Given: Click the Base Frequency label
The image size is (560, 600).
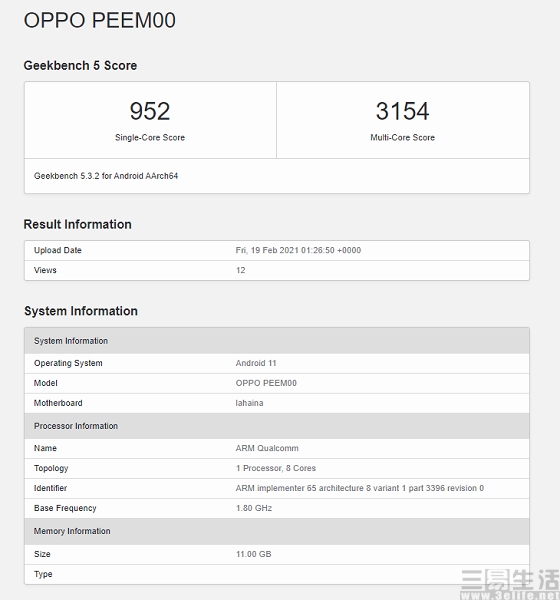Looking at the screenshot, I should [65, 508].
